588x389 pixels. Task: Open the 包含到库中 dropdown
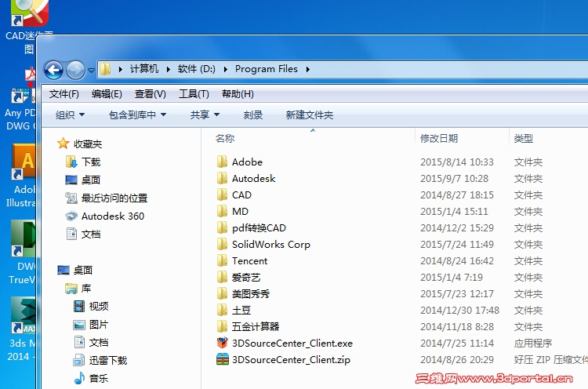(137, 115)
